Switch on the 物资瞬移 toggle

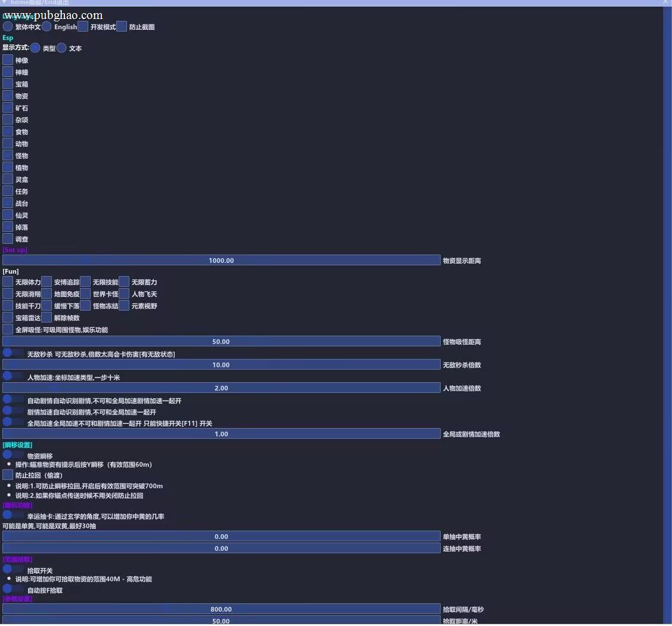[x=13, y=455]
